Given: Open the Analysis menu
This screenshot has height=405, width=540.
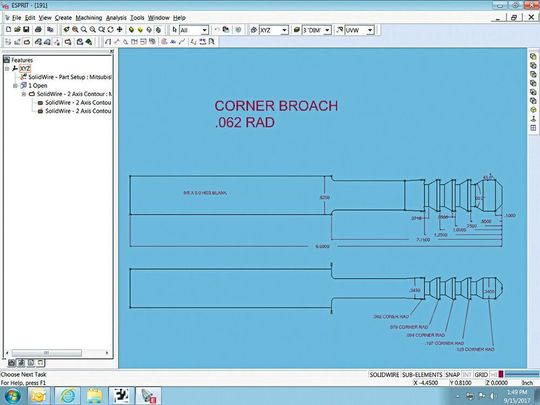Looking at the screenshot, I should click(116, 18).
